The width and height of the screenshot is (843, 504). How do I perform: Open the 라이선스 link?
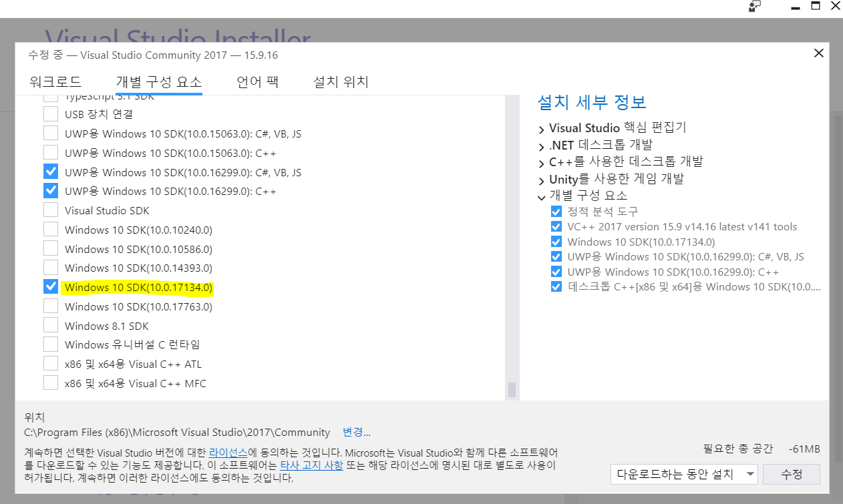point(228,452)
